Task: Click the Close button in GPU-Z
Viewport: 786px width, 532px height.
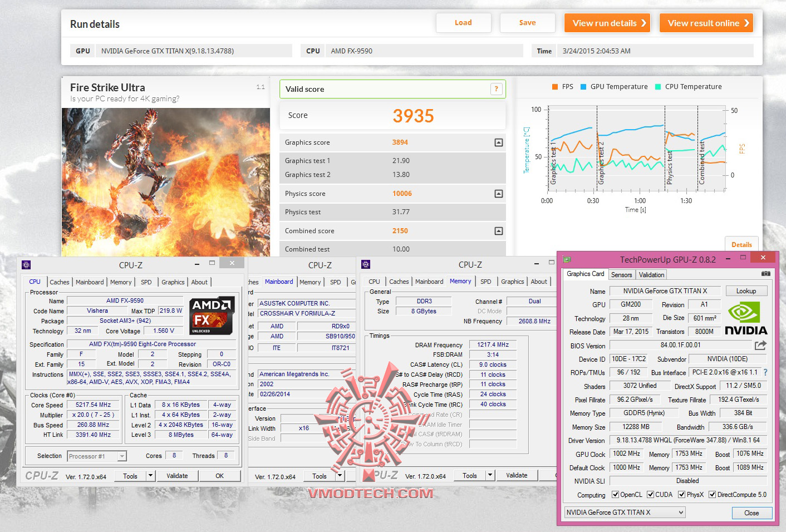Action: point(751,513)
